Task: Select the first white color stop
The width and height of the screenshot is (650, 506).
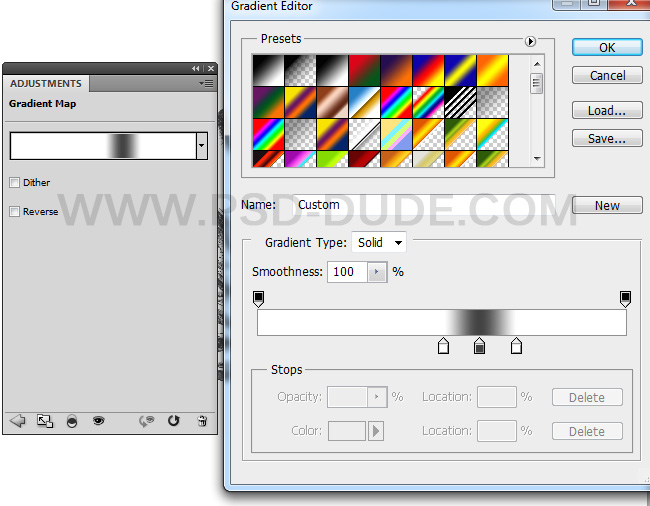Action: [443, 346]
